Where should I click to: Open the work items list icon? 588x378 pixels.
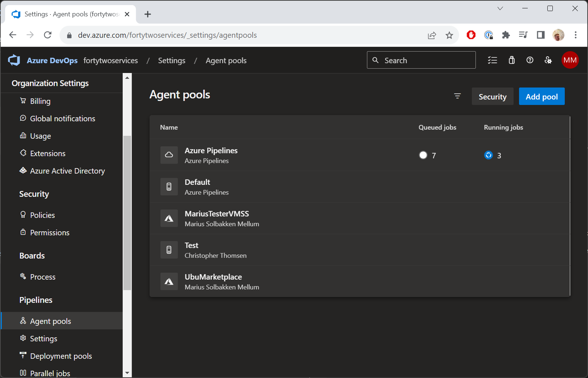[x=492, y=60]
